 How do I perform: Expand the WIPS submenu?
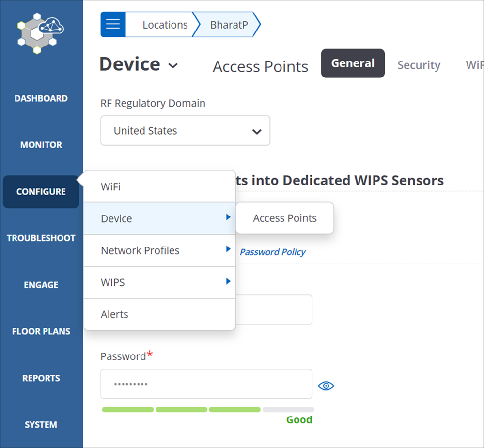pyautogui.click(x=228, y=282)
